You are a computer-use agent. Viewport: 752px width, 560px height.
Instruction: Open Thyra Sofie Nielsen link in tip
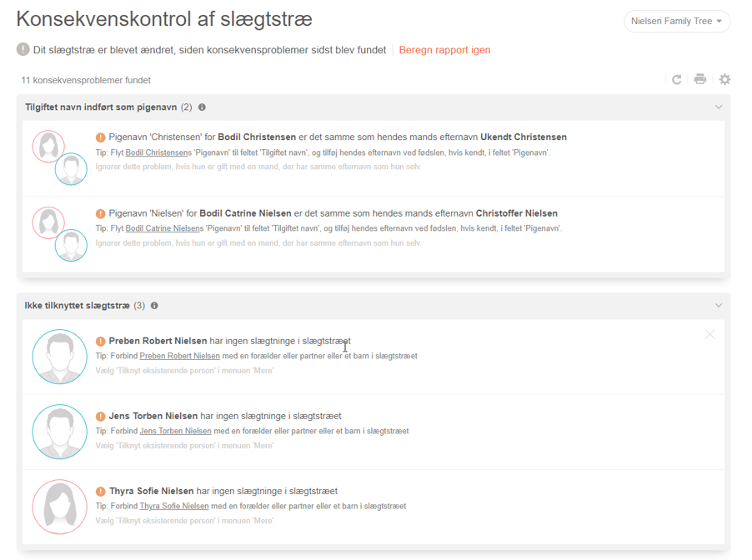[x=173, y=506]
